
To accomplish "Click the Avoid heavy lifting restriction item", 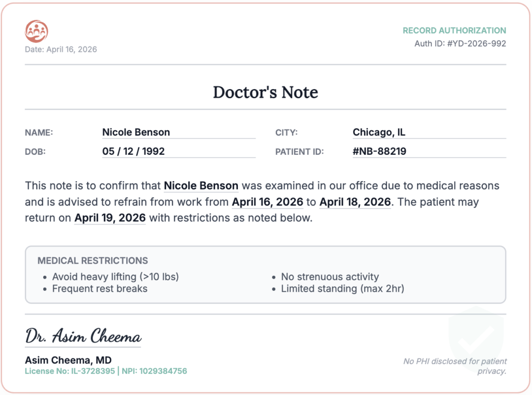I will [x=115, y=277].
